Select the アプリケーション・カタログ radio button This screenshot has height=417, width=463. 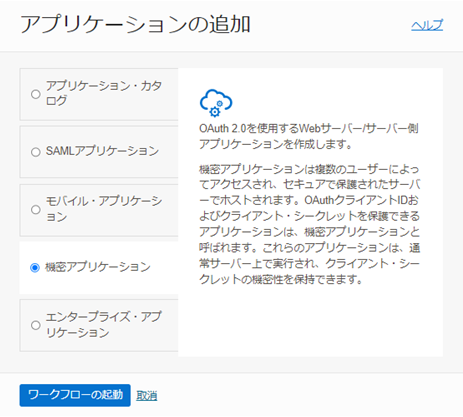(x=36, y=94)
